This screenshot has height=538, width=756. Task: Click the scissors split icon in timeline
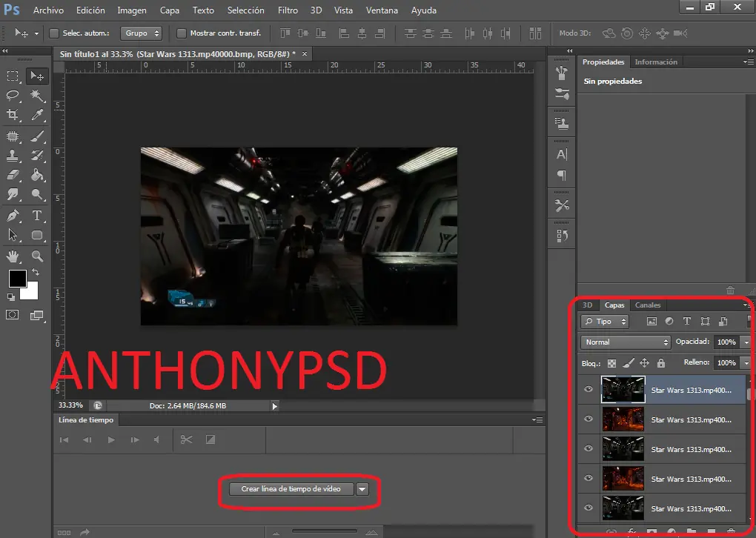[x=186, y=439]
